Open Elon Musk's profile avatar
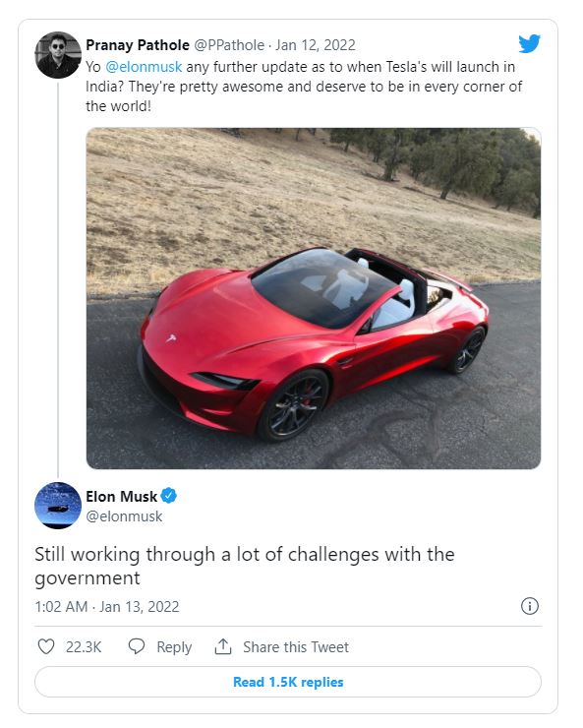Image resolution: width=583 pixels, height=728 pixels. (x=58, y=506)
